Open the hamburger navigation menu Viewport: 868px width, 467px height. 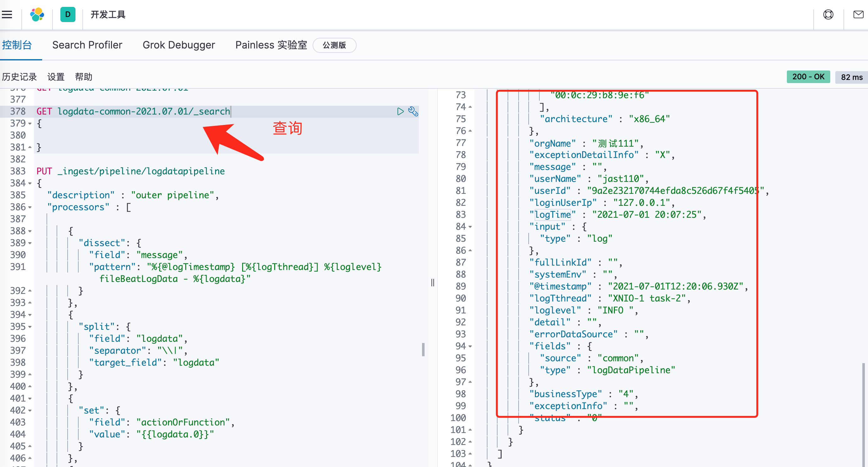(7, 14)
